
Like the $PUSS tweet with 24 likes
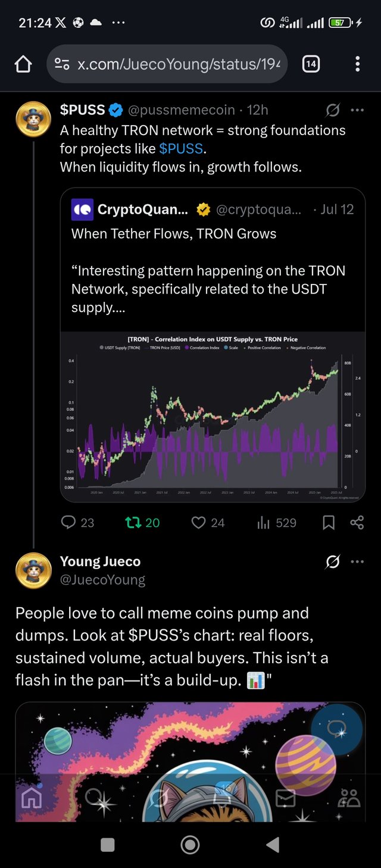[x=208, y=523]
